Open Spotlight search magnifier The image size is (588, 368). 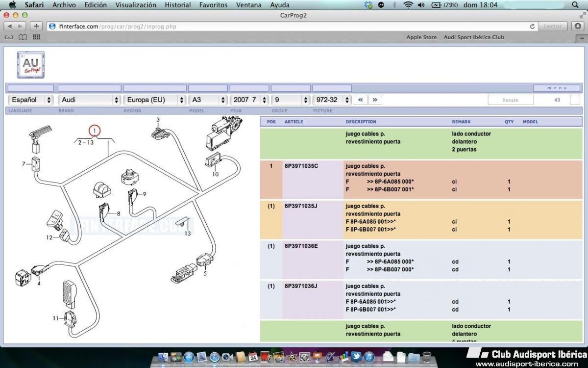(x=575, y=5)
